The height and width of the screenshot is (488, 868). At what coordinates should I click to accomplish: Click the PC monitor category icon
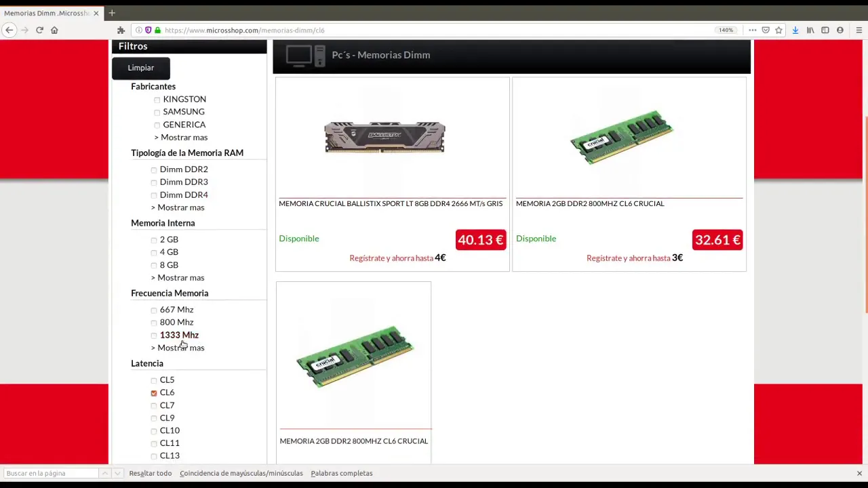coord(305,56)
